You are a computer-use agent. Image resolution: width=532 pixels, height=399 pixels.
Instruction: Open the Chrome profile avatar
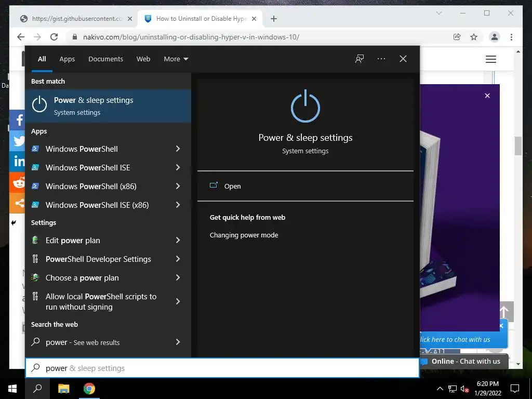point(495,37)
